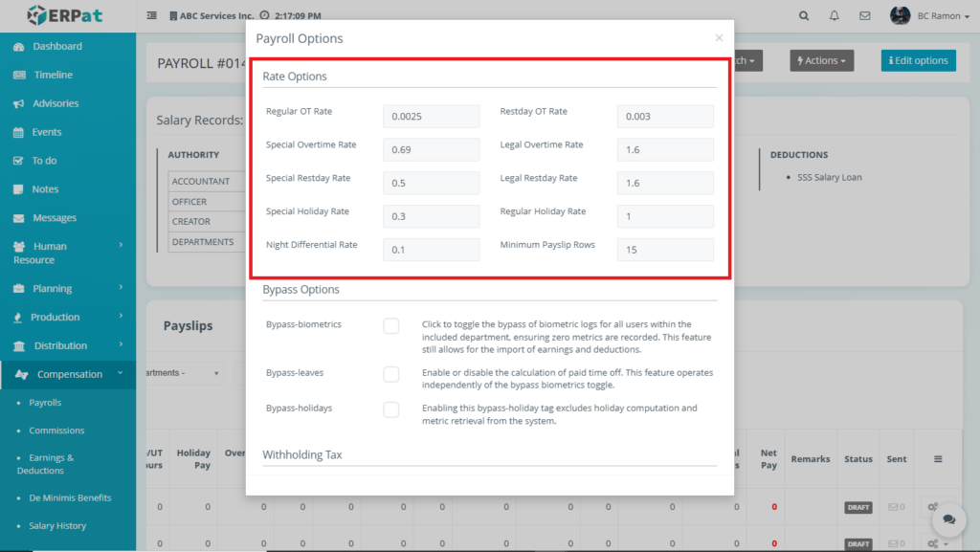Toggle the sidebar menu icon
This screenshot has width=980, height=552.
pyautogui.click(x=152, y=15)
